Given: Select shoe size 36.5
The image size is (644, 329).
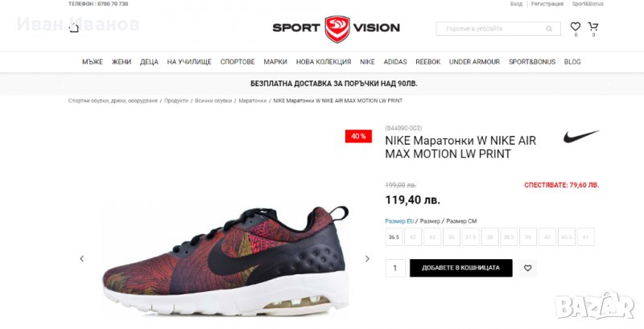Looking at the screenshot, I should tap(394, 237).
